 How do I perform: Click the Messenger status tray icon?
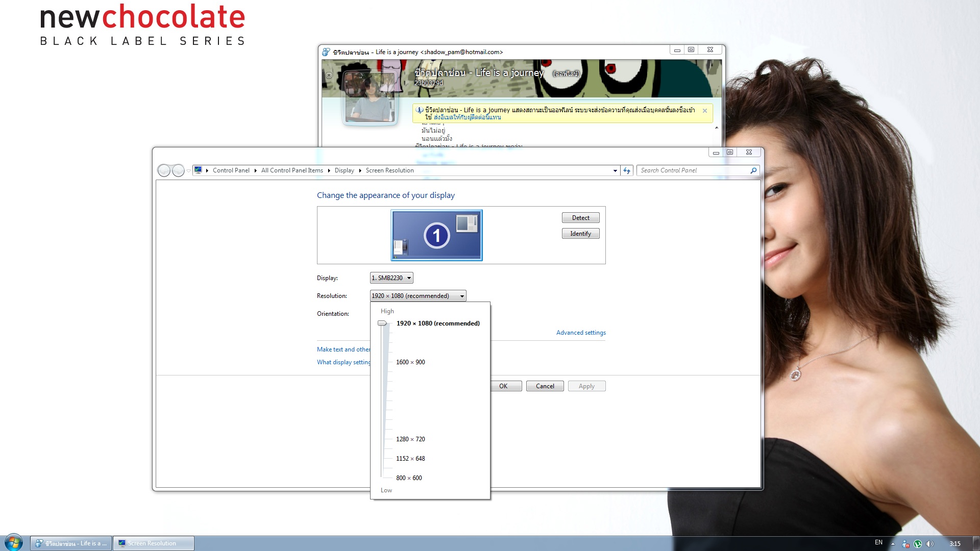tap(905, 543)
